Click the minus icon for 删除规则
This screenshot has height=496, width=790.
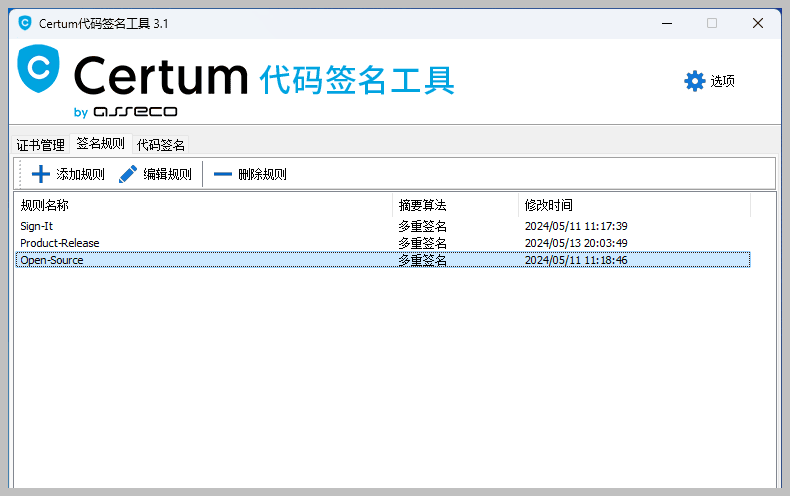pos(223,174)
